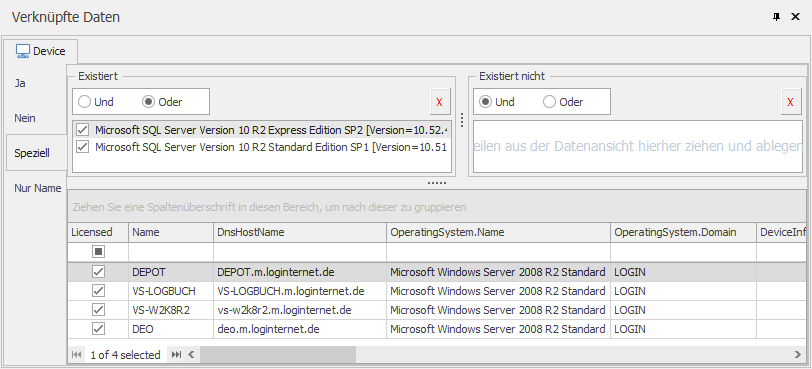Switch to the Ja side tab

tap(20, 83)
